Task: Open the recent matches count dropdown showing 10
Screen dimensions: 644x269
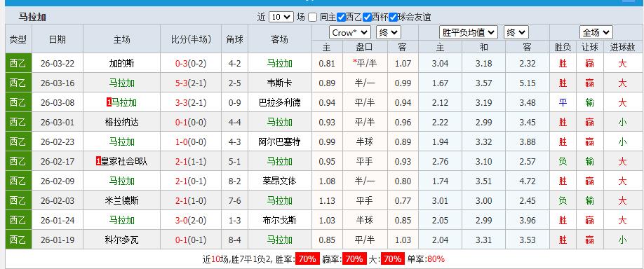Action: coord(281,17)
